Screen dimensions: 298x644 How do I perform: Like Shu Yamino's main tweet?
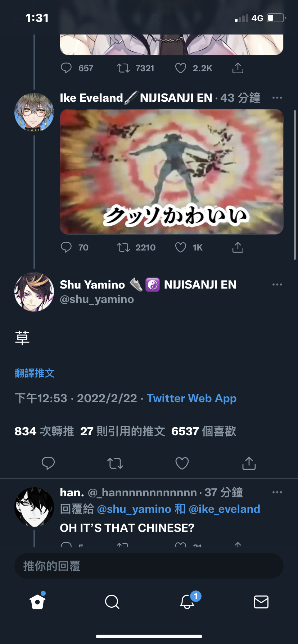coord(182,463)
